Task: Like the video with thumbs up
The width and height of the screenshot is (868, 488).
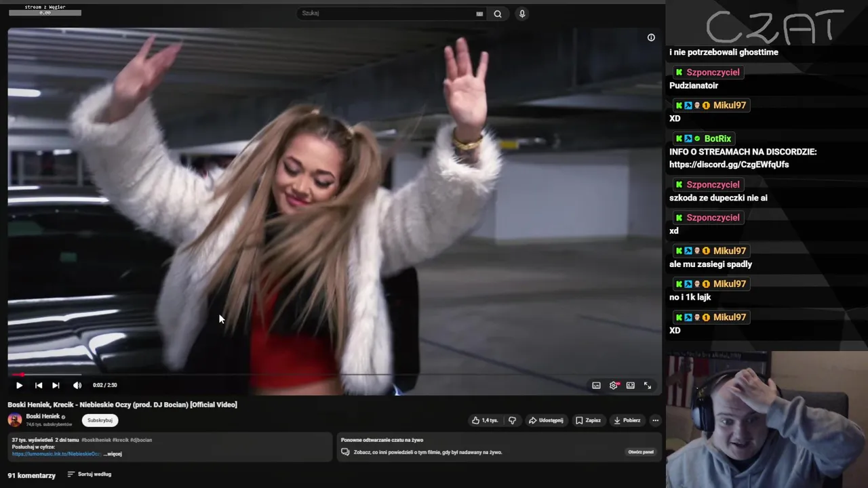Action: [x=476, y=420]
